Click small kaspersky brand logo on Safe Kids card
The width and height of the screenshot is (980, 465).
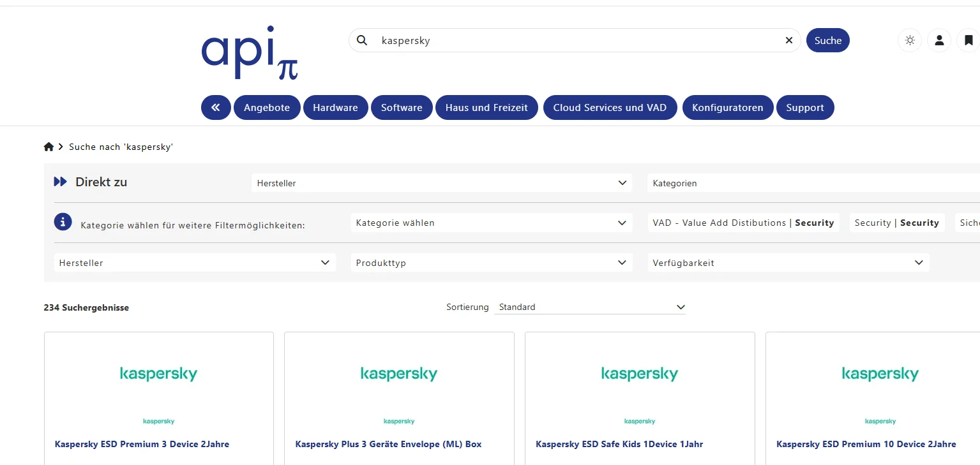640,422
